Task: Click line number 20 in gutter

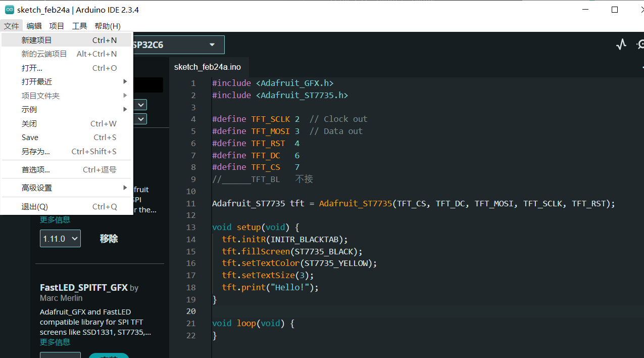Action: pos(190,311)
